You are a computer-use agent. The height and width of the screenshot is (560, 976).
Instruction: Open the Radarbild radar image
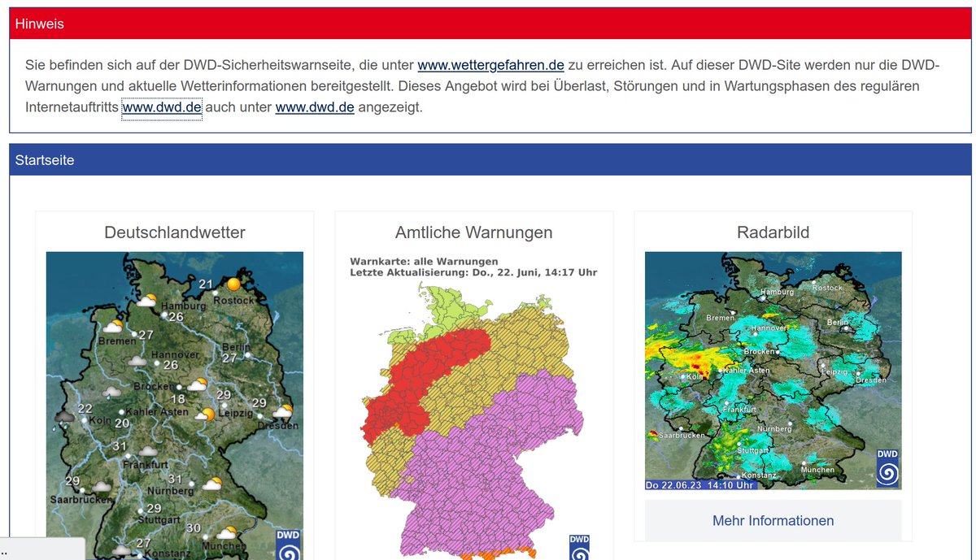773,371
